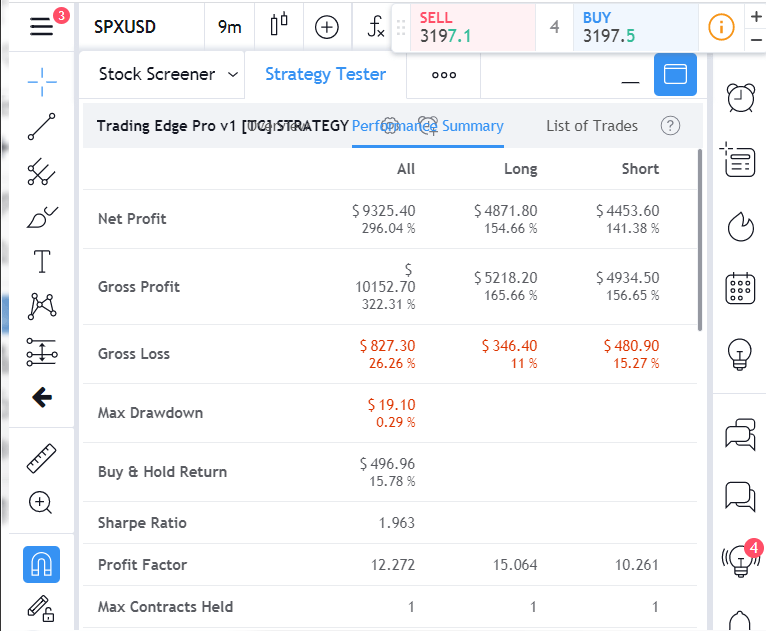The height and width of the screenshot is (631, 766).
Task: Select the trend line drawing tool
Action: (41, 126)
